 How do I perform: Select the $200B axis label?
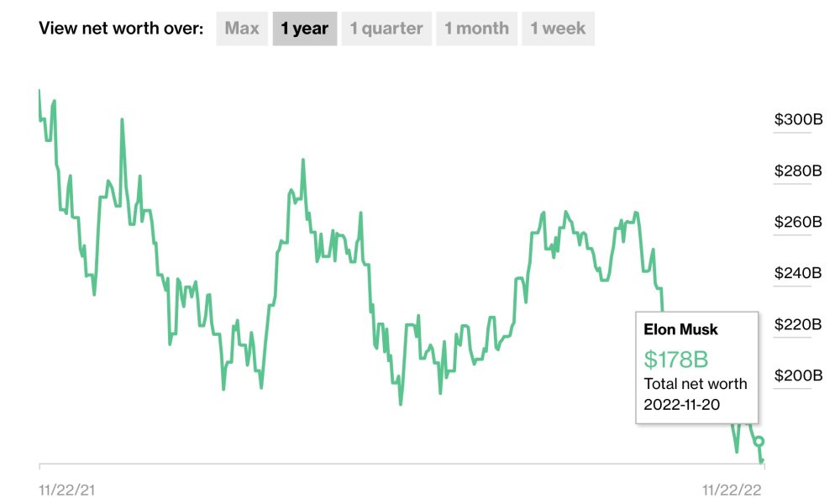(x=798, y=375)
